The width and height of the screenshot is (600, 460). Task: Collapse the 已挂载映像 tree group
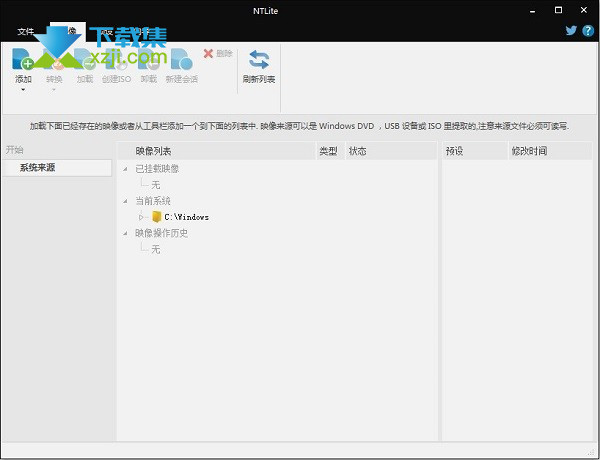(x=125, y=169)
